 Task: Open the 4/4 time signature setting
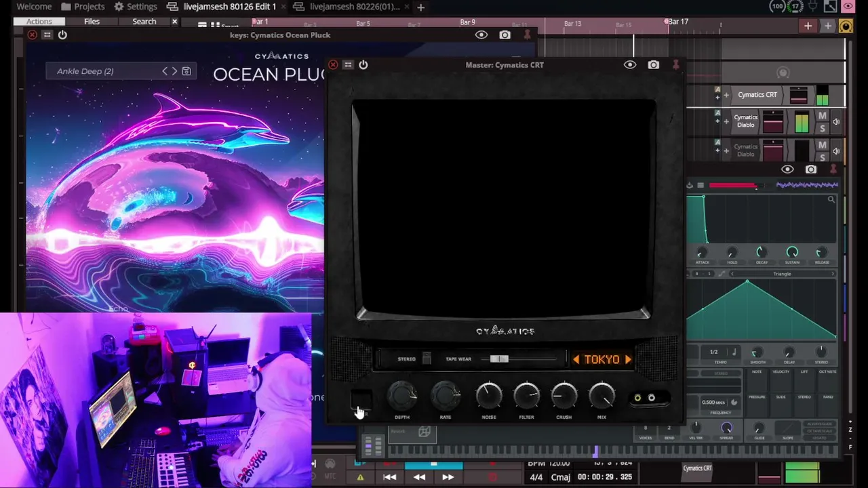(x=536, y=477)
